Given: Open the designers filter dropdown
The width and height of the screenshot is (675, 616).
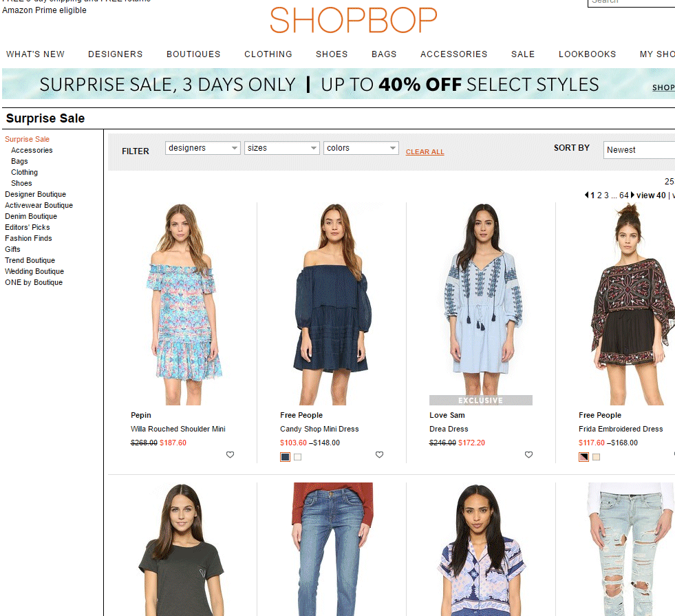Looking at the screenshot, I should click(x=202, y=148).
